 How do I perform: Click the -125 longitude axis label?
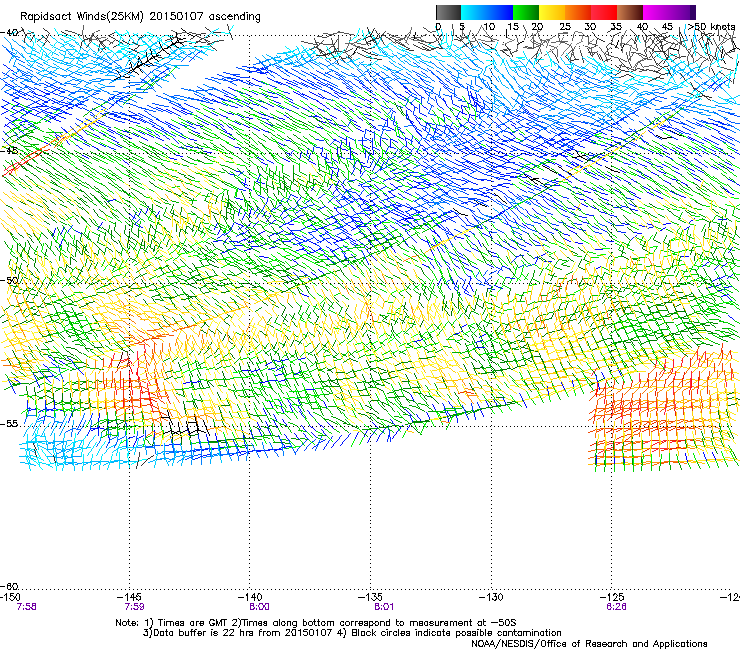[612, 597]
